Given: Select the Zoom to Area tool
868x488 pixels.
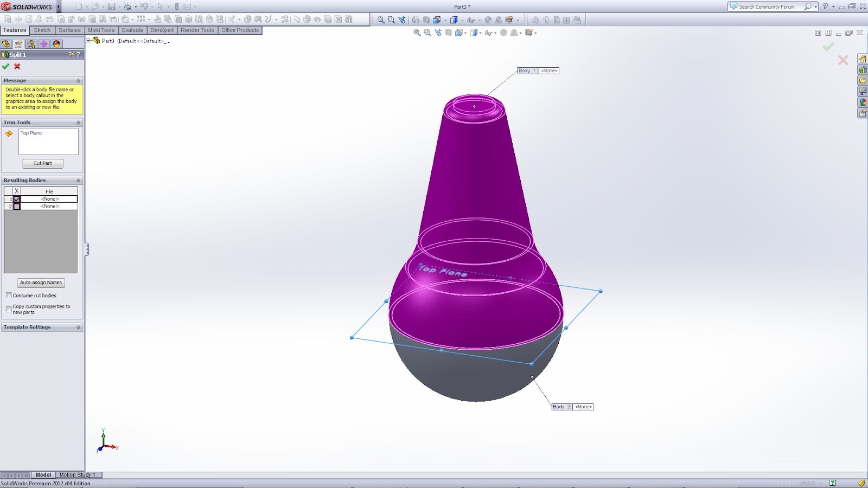Looking at the screenshot, I should coord(392,20).
